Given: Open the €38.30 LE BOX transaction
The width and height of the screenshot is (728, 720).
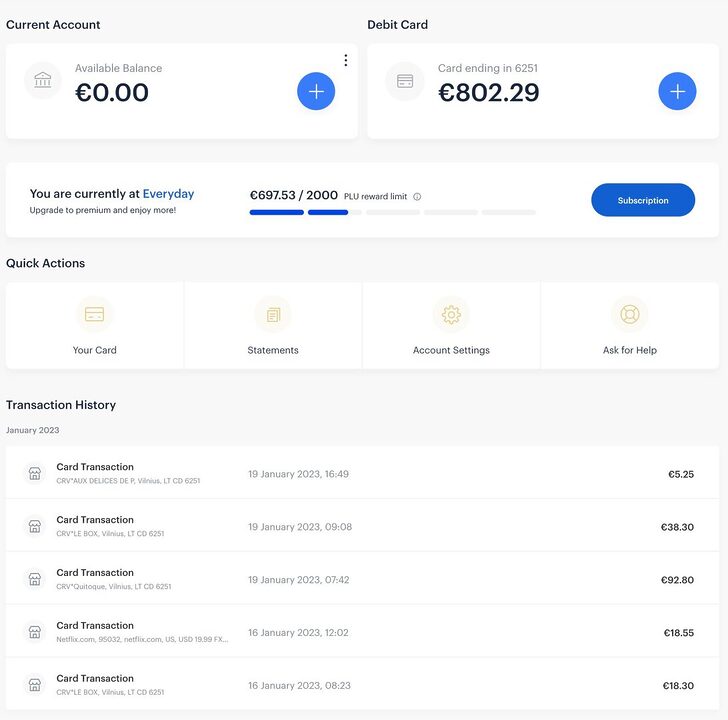Looking at the screenshot, I should click(362, 525).
